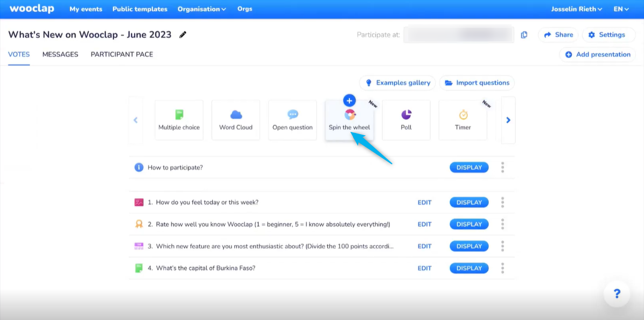Copy the participation link
Viewport: 644px width, 320px height.
coord(524,35)
